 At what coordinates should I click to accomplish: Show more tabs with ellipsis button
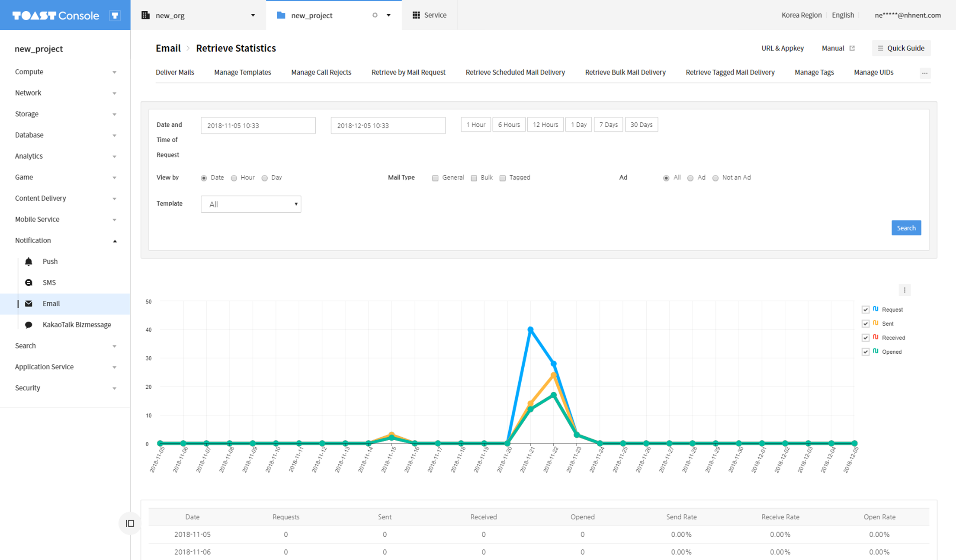(x=924, y=73)
